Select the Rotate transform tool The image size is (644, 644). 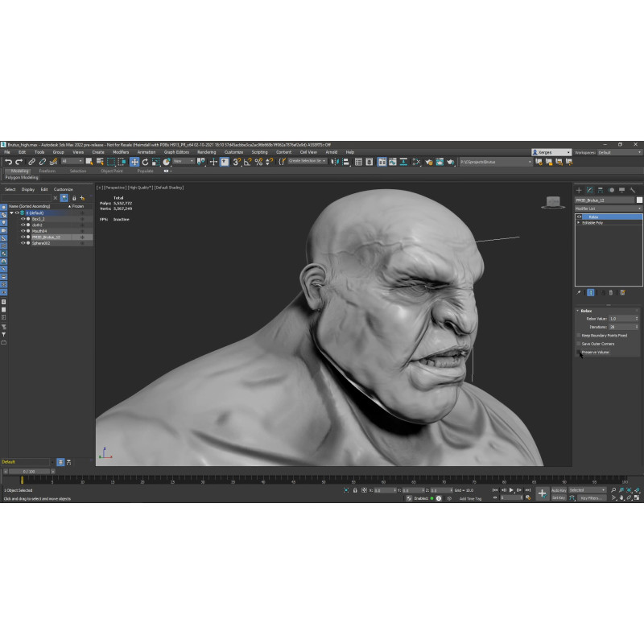[145, 162]
